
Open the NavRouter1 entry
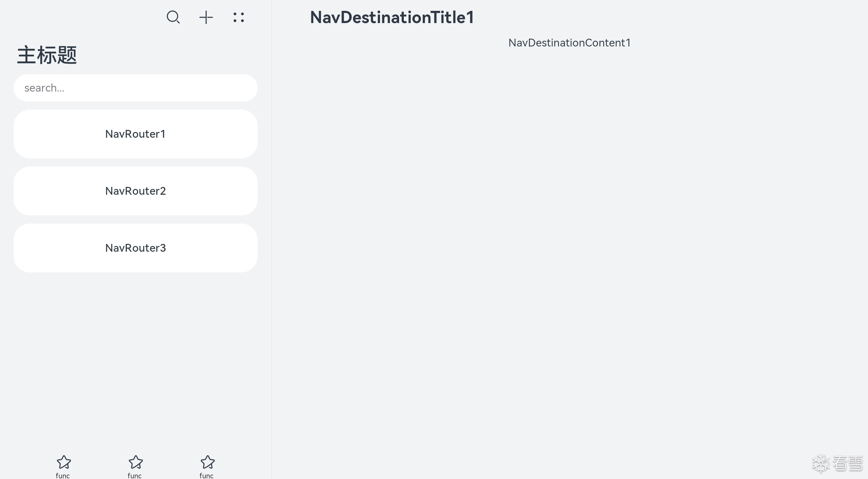pos(136,134)
